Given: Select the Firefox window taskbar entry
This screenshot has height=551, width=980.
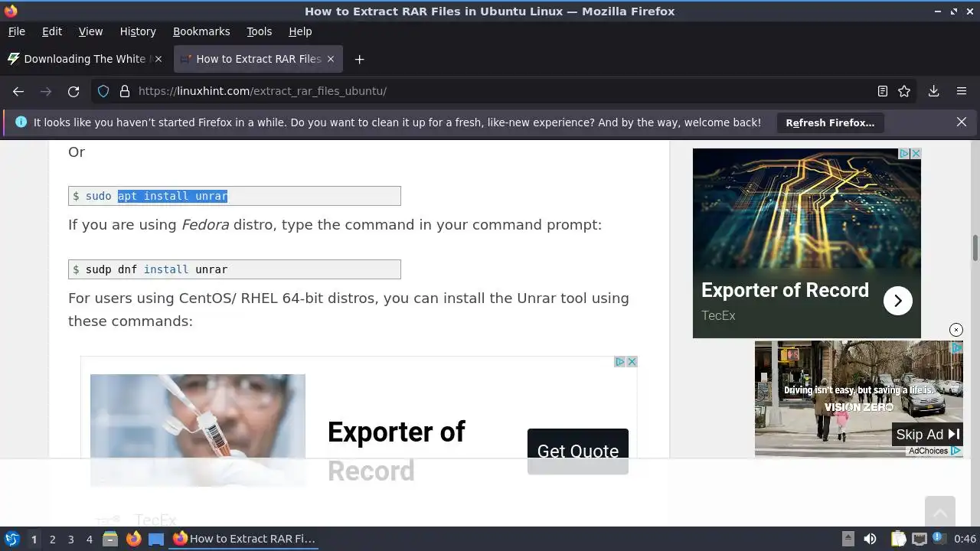Looking at the screenshot, I should click(x=245, y=539).
